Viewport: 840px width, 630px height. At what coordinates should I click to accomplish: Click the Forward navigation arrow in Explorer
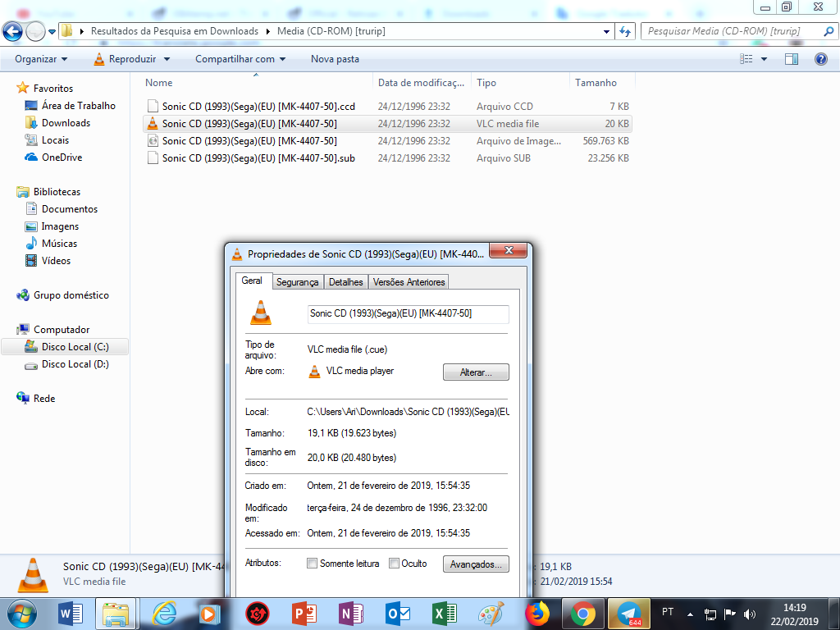point(35,32)
